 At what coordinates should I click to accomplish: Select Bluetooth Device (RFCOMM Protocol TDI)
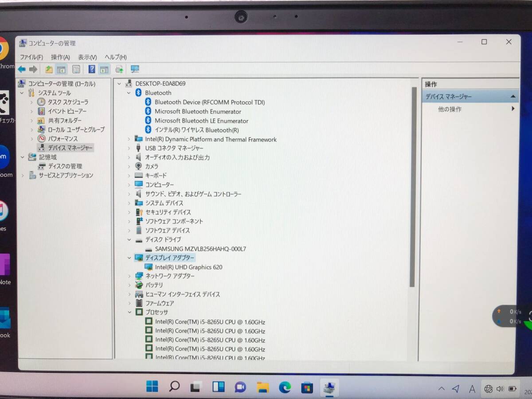point(210,102)
